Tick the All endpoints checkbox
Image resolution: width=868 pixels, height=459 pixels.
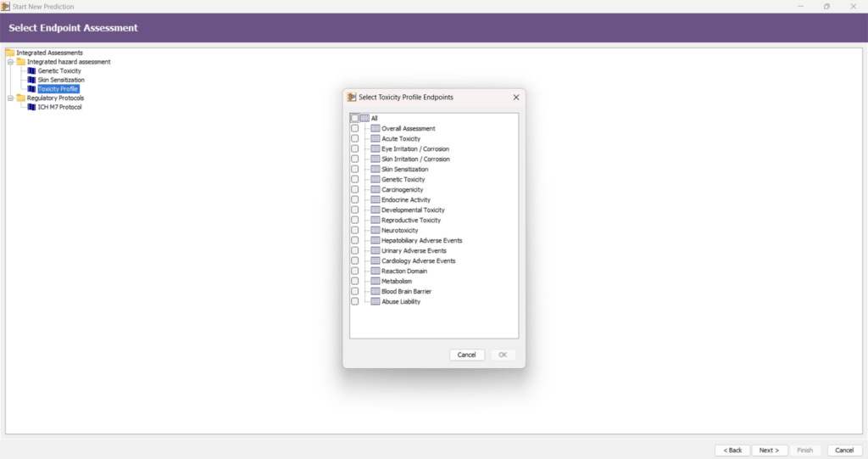point(354,118)
